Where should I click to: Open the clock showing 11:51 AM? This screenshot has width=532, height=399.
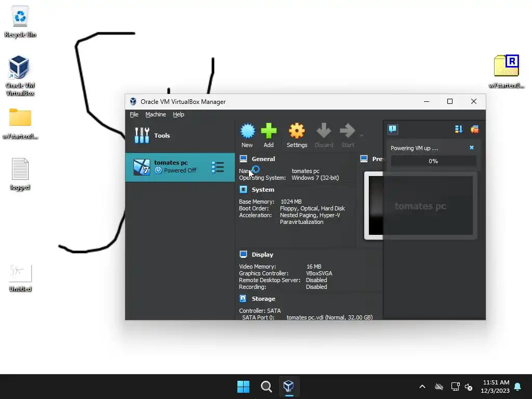click(495, 387)
